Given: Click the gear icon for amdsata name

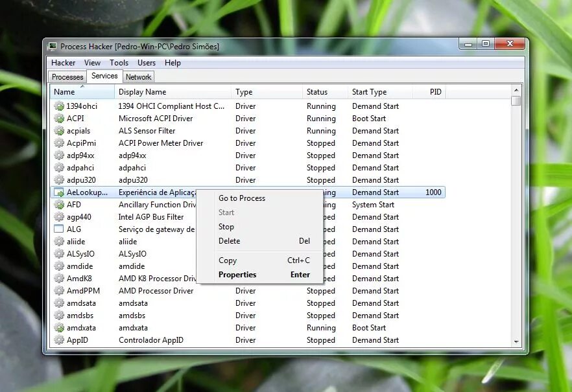Looking at the screenshot, I should (59, 303).
